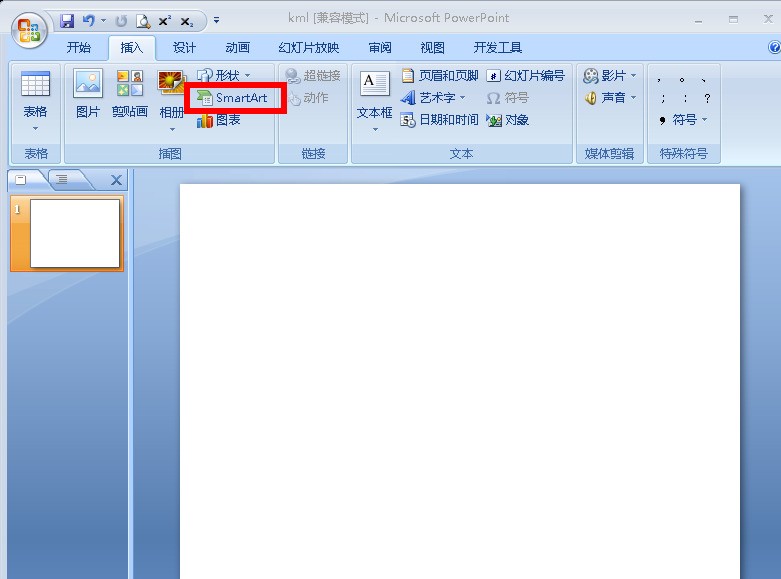Create a photo album with 相册 icon

pos(171,82)
